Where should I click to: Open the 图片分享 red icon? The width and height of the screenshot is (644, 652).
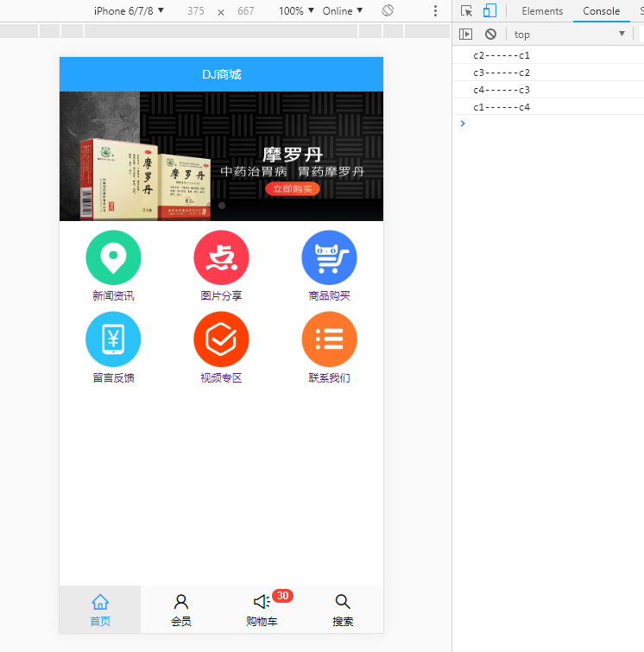[x=221, y=257]
